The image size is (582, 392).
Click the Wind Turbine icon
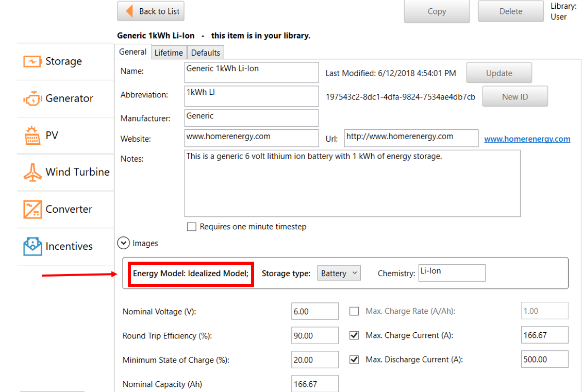click(x=32, y=172)
